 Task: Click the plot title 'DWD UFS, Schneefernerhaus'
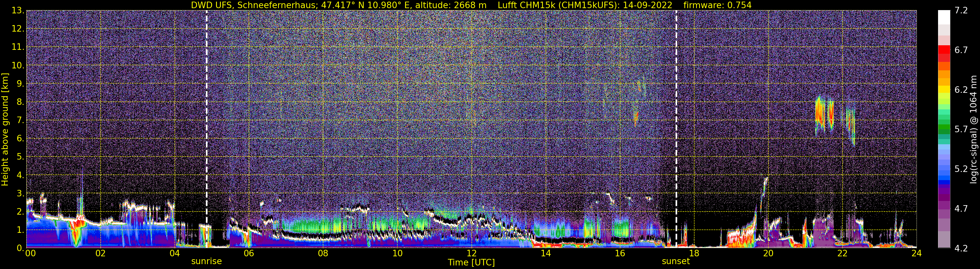253,5
